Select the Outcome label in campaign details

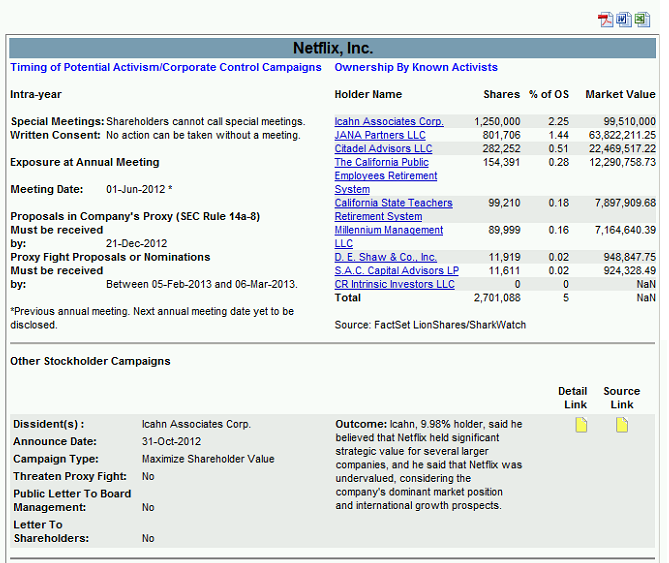361,424
